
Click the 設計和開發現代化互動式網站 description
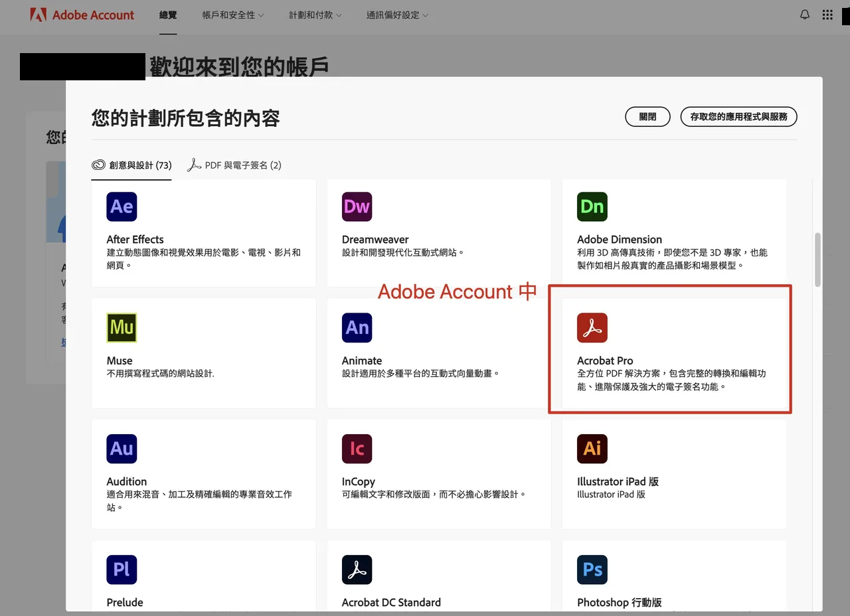pyautogui.click(x=403, y=252)
